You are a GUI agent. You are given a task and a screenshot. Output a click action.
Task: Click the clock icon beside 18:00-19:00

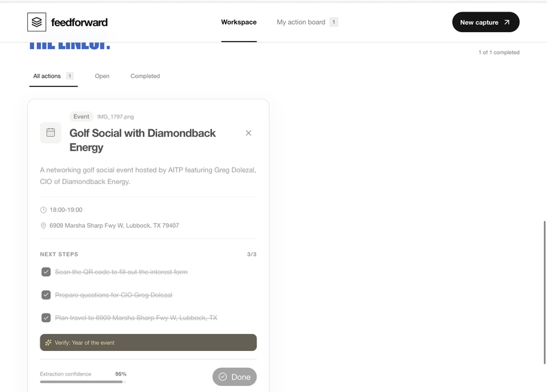coord(43,210)
